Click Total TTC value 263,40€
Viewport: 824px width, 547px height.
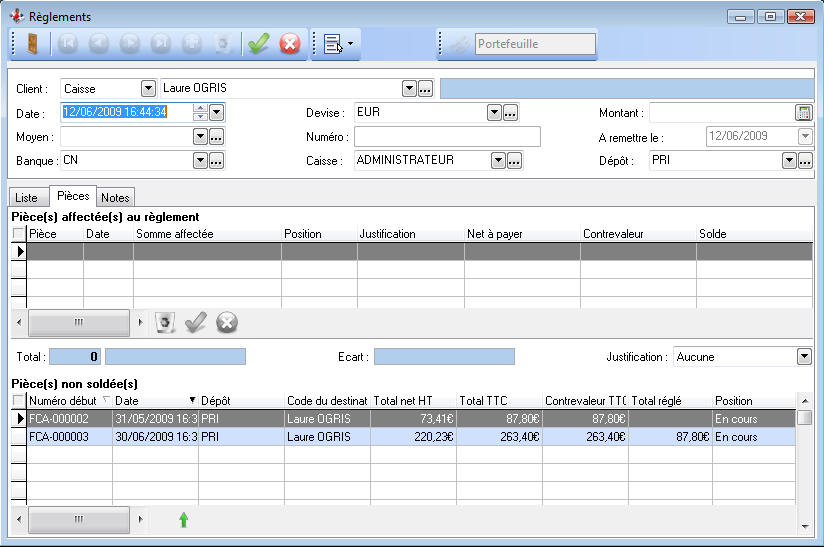519,437
